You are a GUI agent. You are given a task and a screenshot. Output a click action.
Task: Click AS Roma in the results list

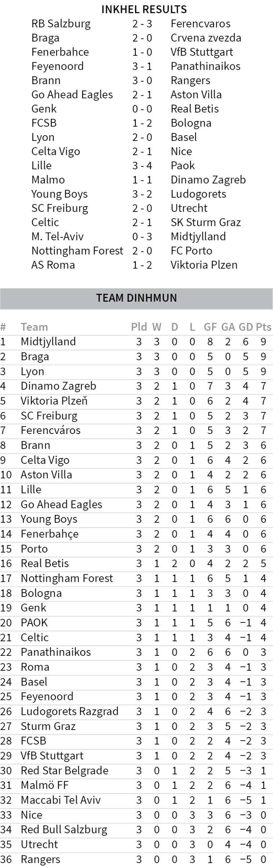[x=53, y=265]
